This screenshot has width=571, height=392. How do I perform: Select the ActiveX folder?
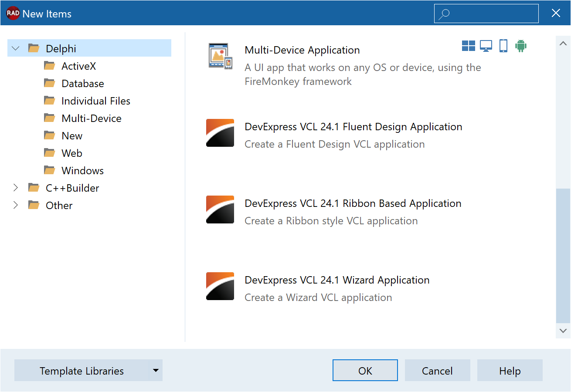78,66
